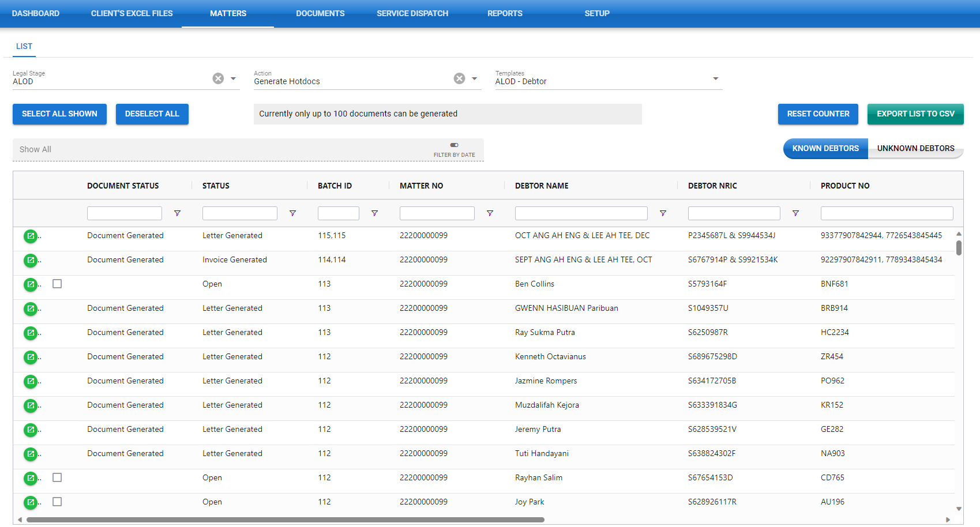Viewport: 980px width, 527px height.
Task: Click the Select All Shown button
Action: [x=59, y=114]
